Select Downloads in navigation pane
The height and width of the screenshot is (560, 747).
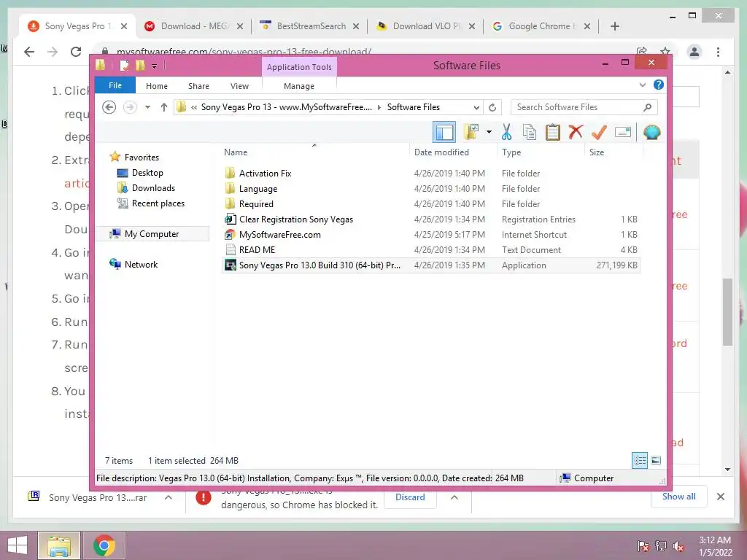[153, 187]
